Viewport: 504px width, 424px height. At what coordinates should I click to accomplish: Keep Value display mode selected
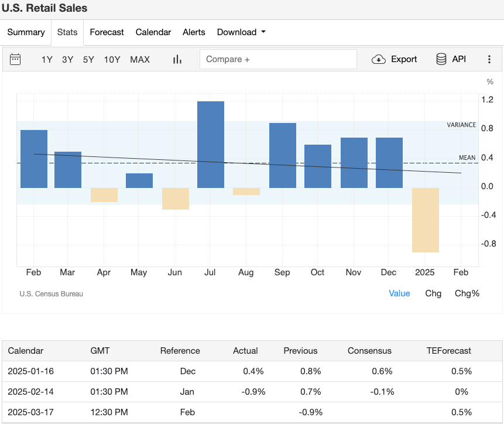[399, 293]
